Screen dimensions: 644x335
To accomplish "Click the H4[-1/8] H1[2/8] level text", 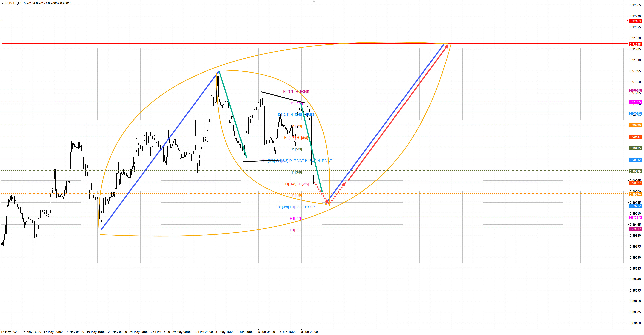I will (296, 184).
